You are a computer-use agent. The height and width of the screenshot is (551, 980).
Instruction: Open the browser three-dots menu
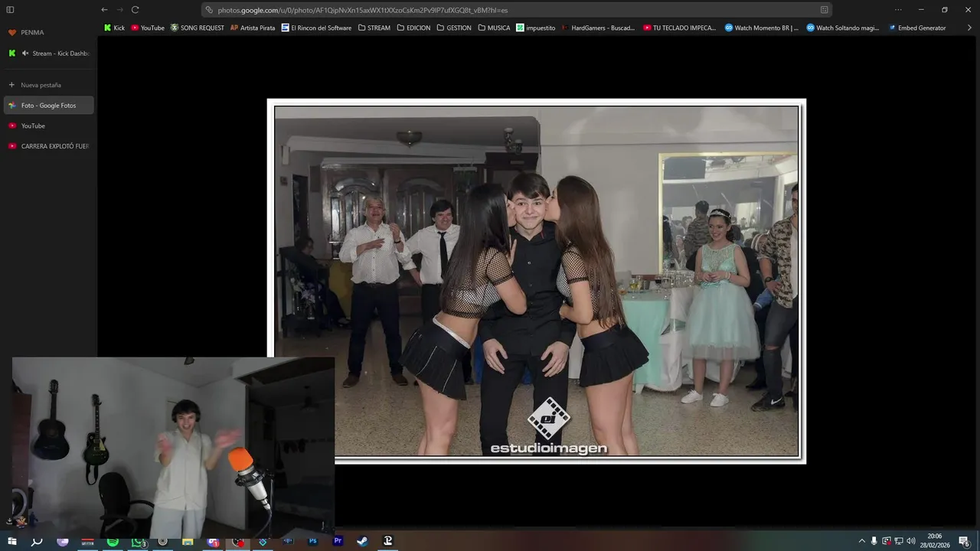[x=898, y=10]
